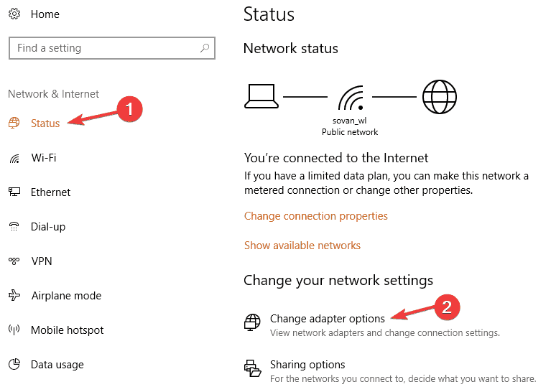Click the Mobile hotspot antenna icon
The image size is (551, 392).
[14, 330]
